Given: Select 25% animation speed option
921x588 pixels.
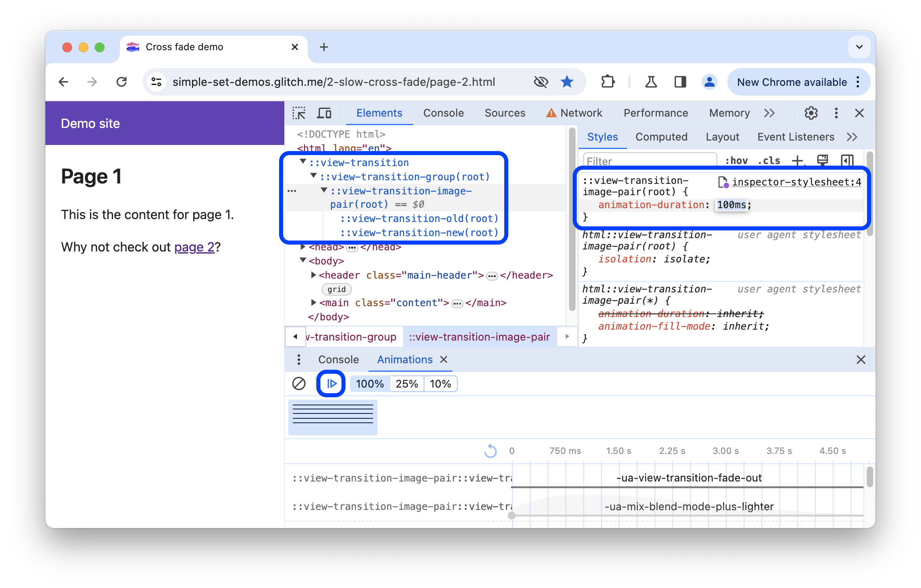Looking at the screenshot, I should tap(406, 384).
